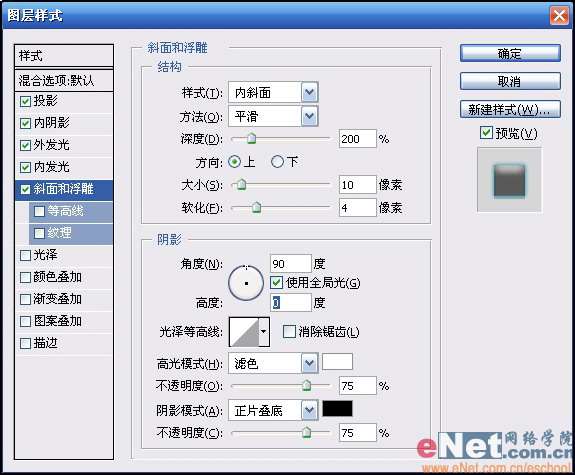Select the 渐变叠加 list entry
Screen dimensions: 575x475
click(64, 299)
